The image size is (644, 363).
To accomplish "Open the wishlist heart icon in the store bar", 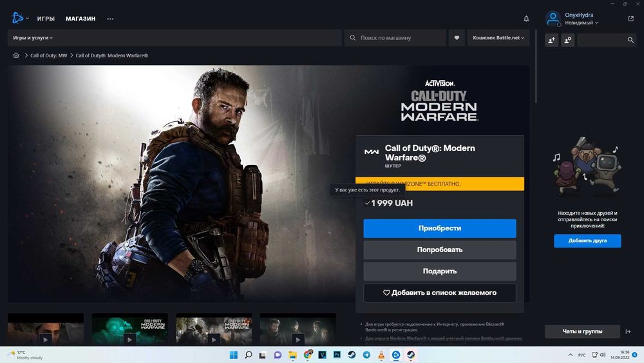I will pyautogui.click(x=457, y=38).
